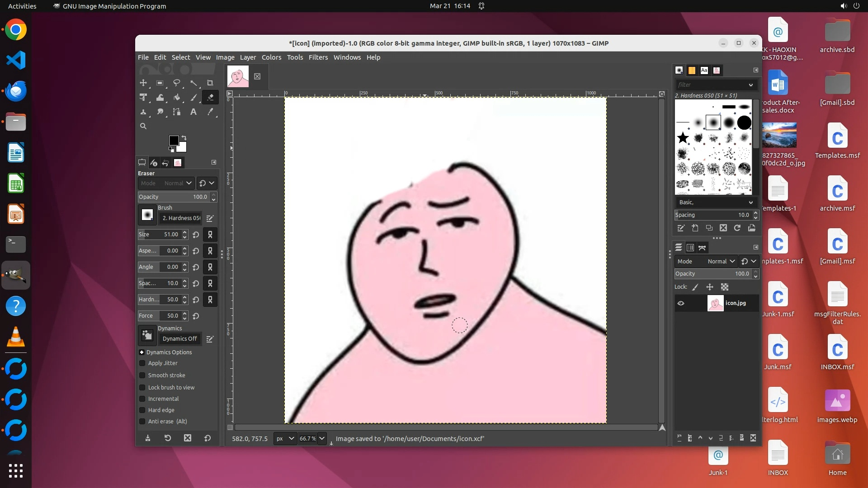868x488 pixels.
Task: Select the Zoom magnifier tool
Action: pyautogui.click(x=143, y=127)
